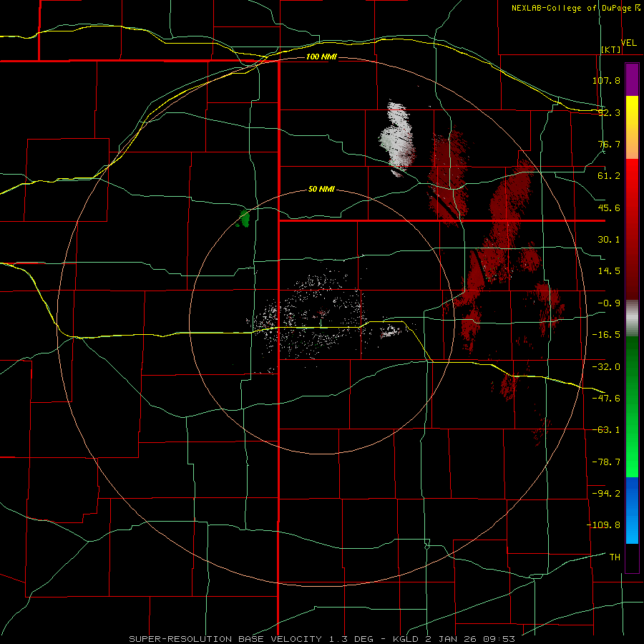Click the -63.1 legend value

tap(606, 430)
